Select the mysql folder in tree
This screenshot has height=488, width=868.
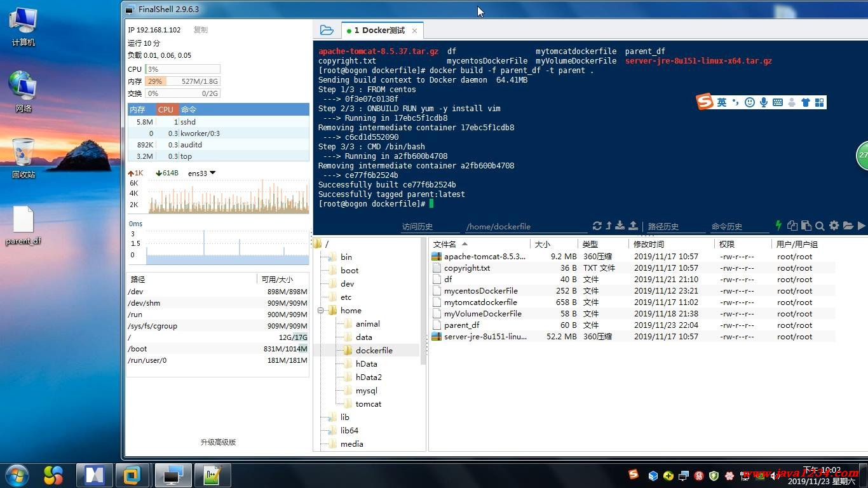[x=366, y=391]
